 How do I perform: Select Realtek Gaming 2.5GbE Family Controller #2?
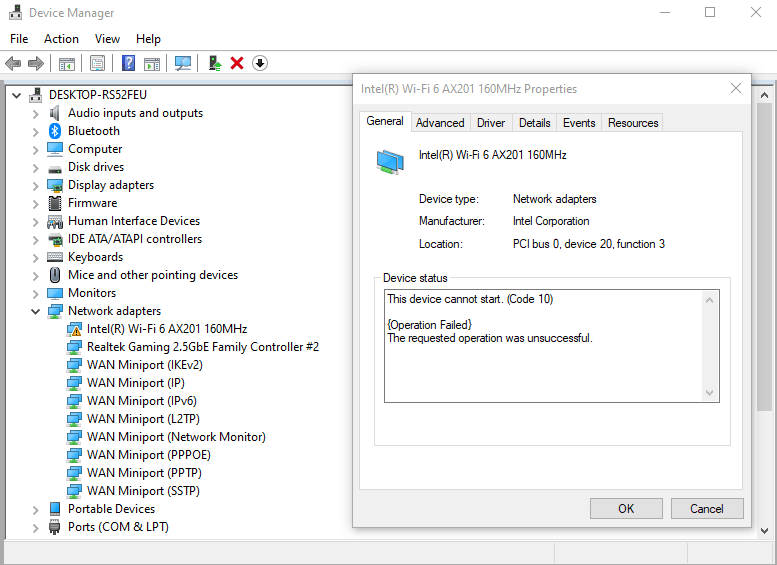tap(203, 347)
